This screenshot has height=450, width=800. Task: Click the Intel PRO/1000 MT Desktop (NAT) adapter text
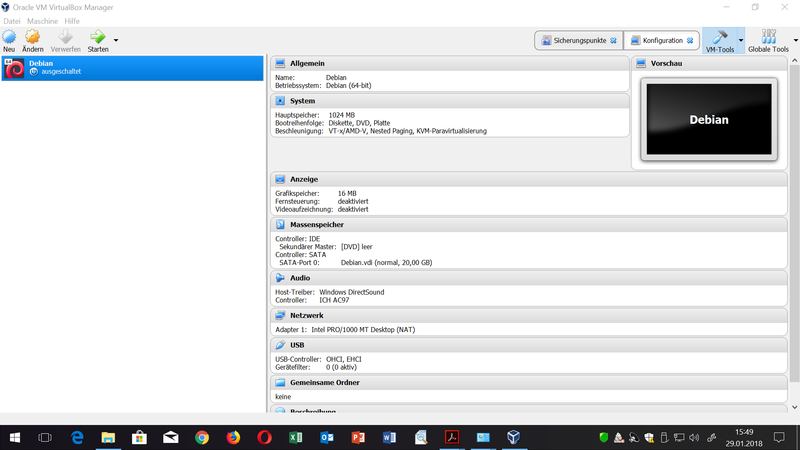pos(363,330)
